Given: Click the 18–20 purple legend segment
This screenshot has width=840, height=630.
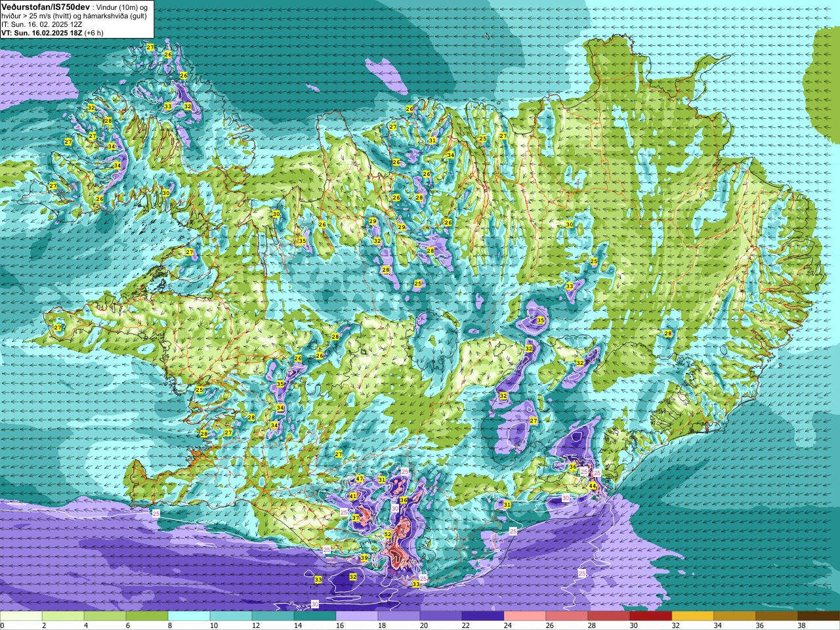Looking at the screenshot, I should 399,616.
